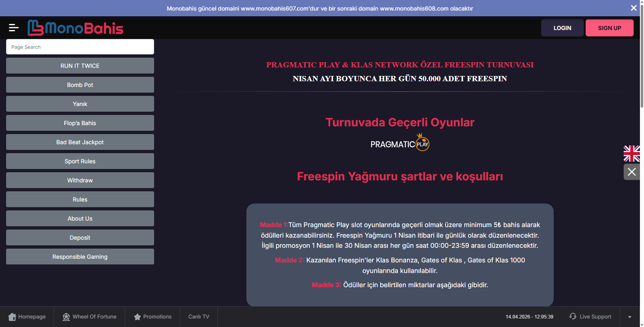Open the Rules sidebar item
The width and height of the screenshot is (644, 327).
point(80,199)
